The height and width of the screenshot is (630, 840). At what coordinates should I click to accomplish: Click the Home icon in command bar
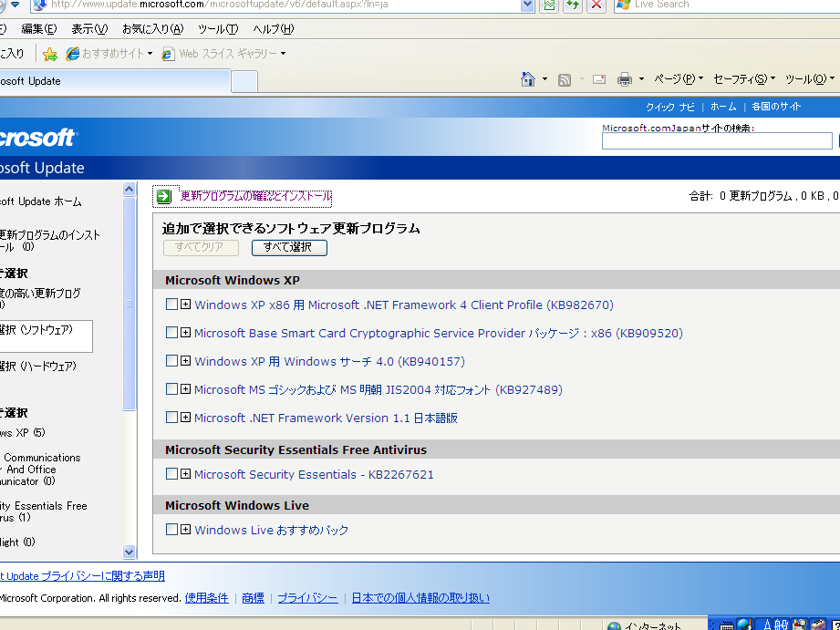528,79
